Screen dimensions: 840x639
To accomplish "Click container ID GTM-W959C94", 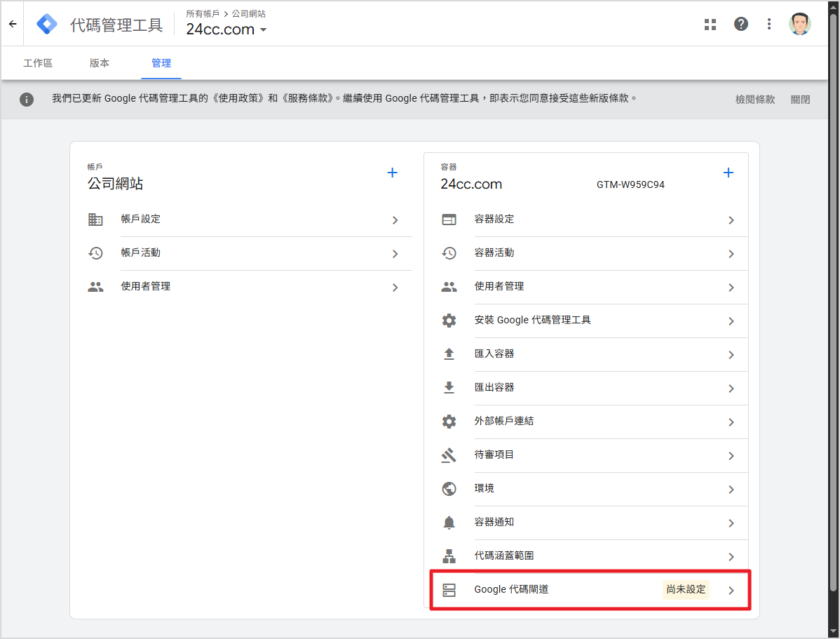I will (630, 184).
